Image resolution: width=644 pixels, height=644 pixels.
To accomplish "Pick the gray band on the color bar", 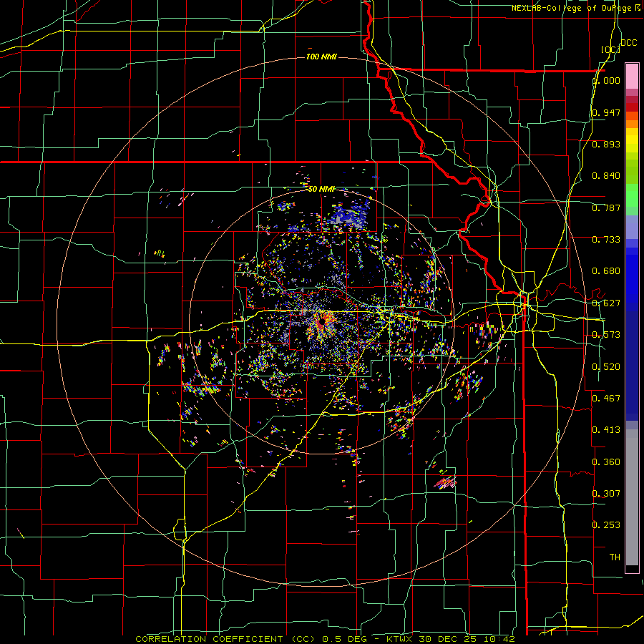I will (632, 497).
